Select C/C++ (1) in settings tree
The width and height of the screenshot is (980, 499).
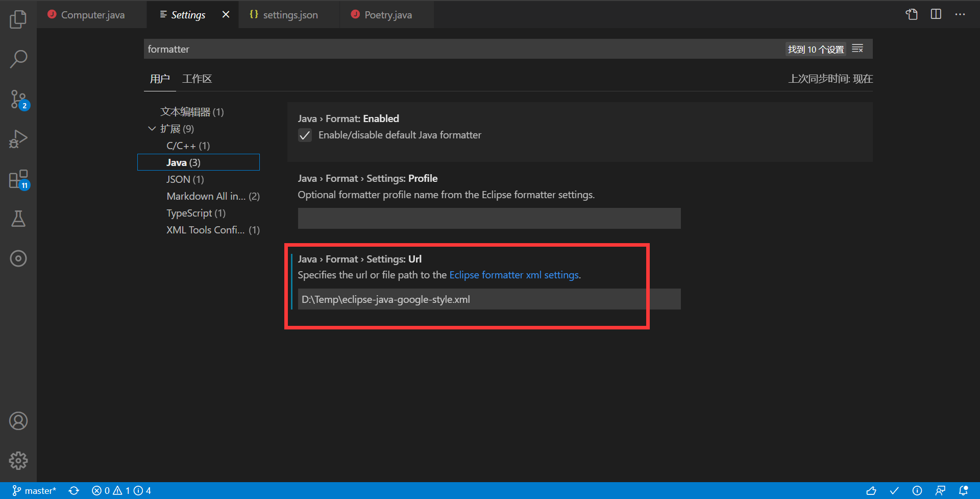[188, 146]
